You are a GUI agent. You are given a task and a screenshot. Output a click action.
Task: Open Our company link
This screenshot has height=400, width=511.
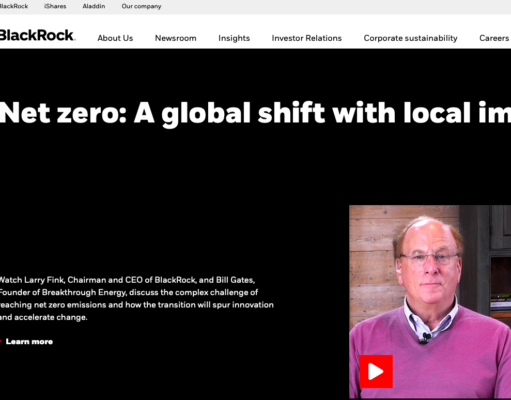141,6
